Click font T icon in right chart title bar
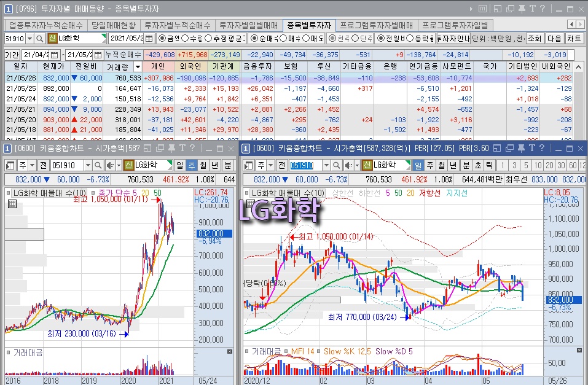 point(531,149)
